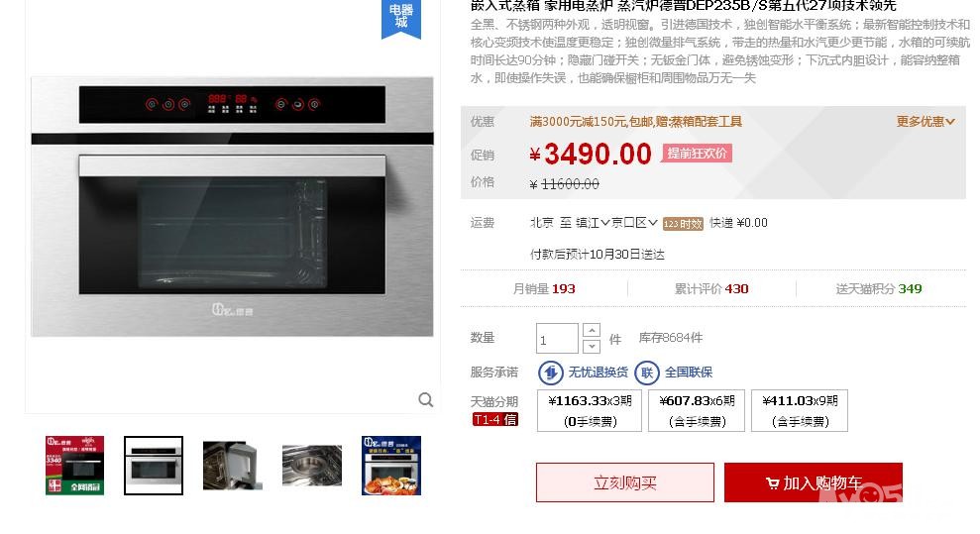980x534 pixels.
Task: Click the 电器城 blue ribbon badge
Action: [x=401, y=18]
